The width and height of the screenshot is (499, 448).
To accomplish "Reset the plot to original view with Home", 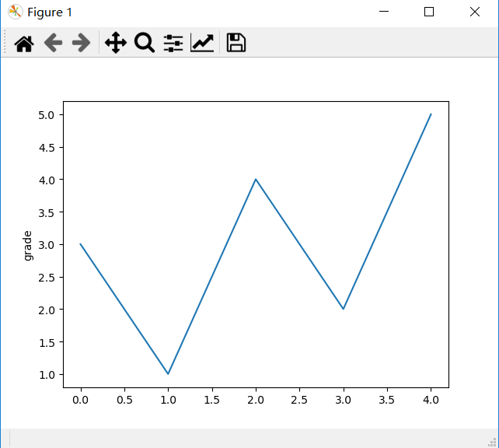I will click(24, 43).
